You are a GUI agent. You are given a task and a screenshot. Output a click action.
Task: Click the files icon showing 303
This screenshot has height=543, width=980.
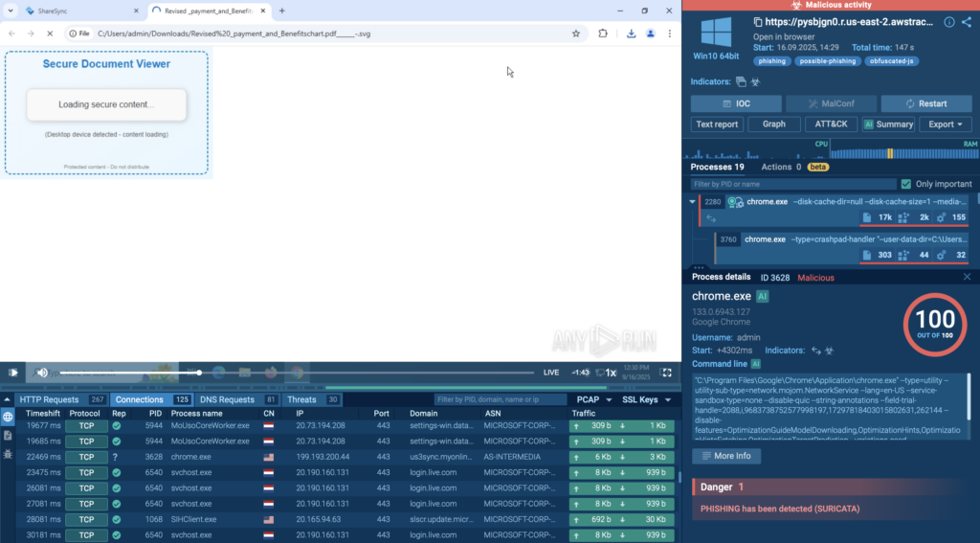pos(866,255)
